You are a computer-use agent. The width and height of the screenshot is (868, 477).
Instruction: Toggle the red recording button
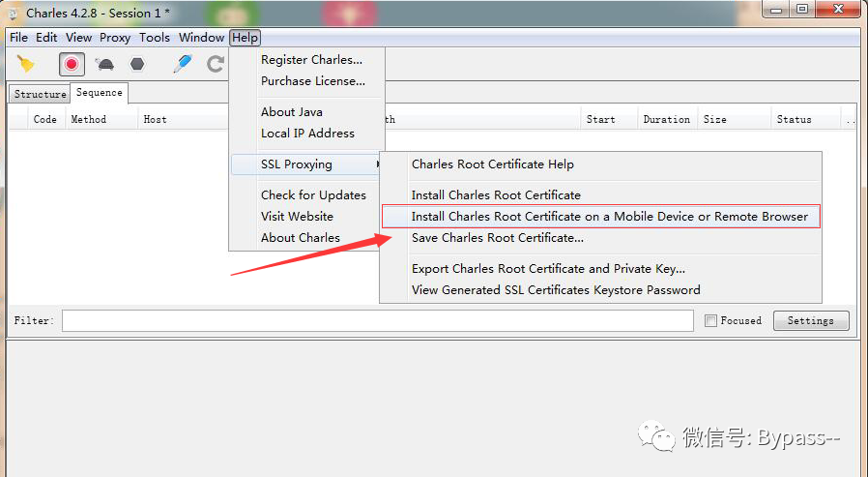pyautogui.click(x=72, y=64)
